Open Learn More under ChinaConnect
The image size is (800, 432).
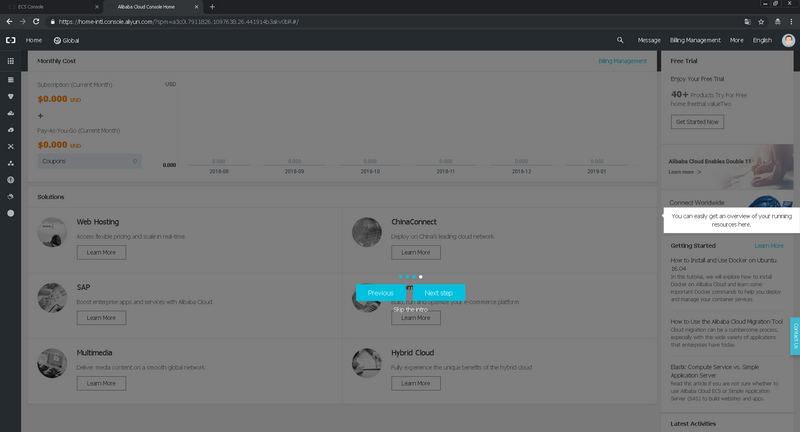[x=416, y=252]
